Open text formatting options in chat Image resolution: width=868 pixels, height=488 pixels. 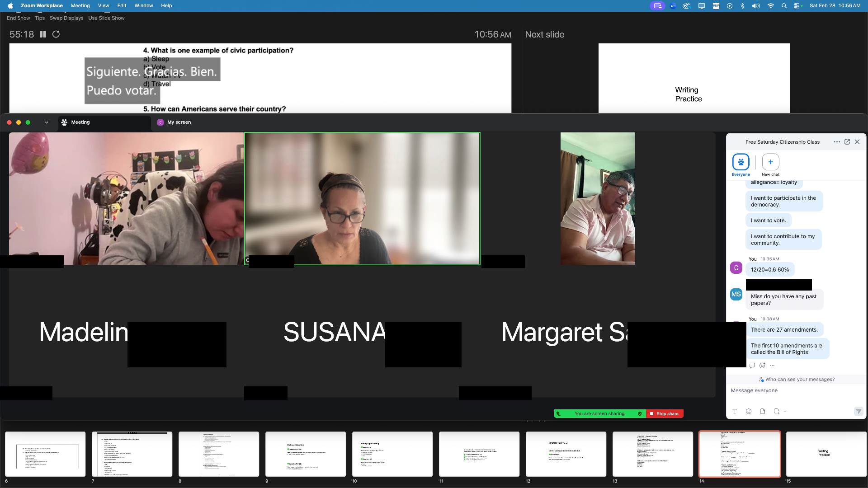[x=735, y=412]
